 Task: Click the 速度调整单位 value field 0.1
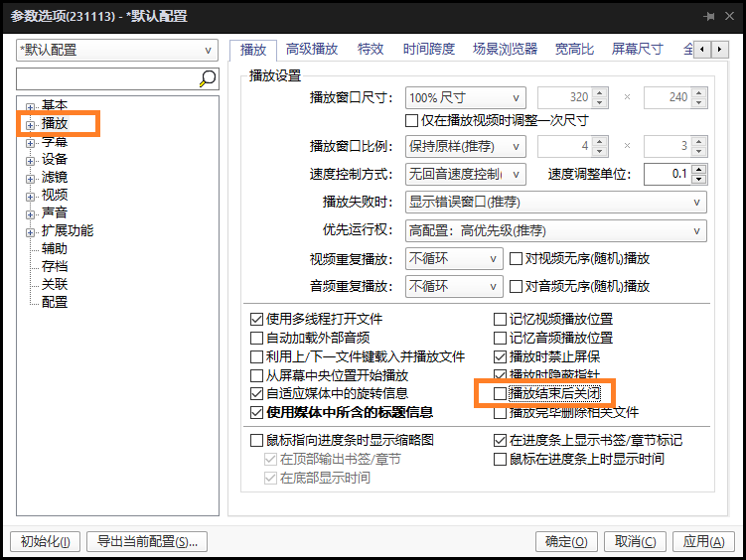click(668, 175)
